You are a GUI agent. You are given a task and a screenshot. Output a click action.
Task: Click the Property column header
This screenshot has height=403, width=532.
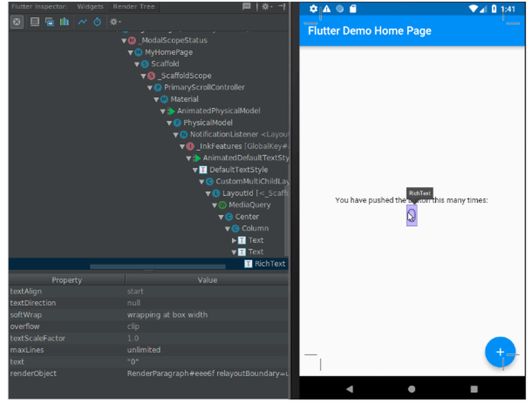[67, 280]
